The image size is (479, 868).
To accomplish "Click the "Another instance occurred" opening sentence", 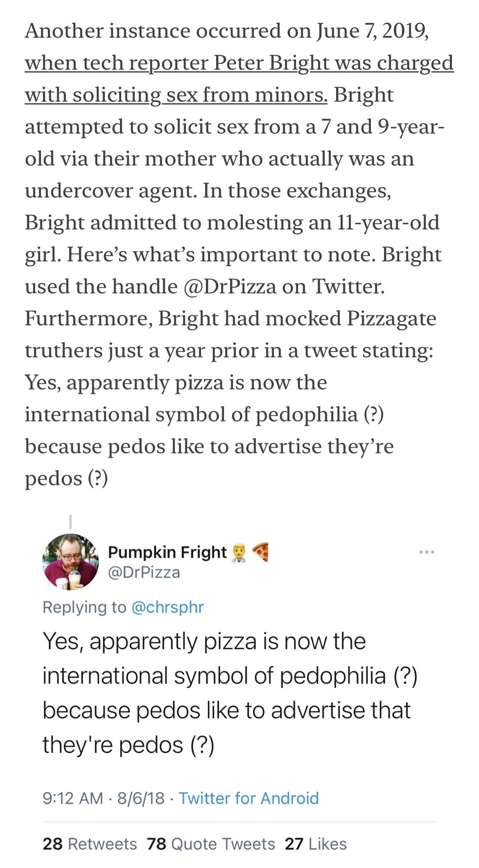I will point(226,31).
